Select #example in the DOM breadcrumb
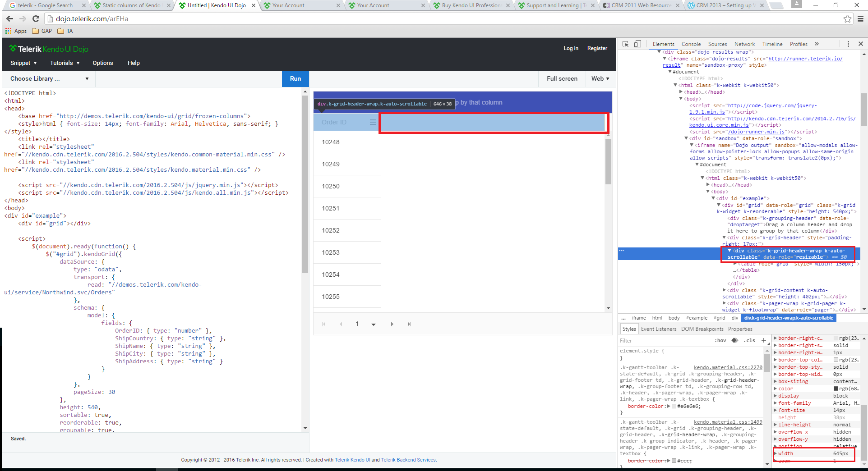 [x=697, y=318]
